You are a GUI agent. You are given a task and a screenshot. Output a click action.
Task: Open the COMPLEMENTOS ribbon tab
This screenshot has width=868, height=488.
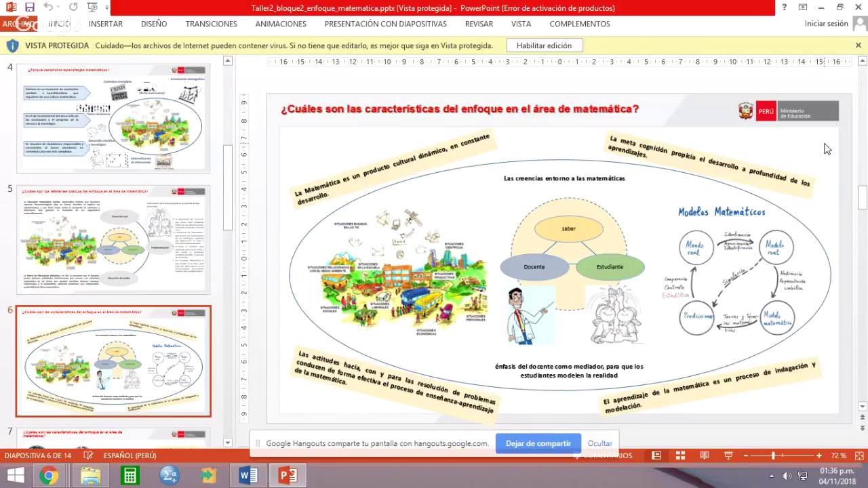(580, 24)
